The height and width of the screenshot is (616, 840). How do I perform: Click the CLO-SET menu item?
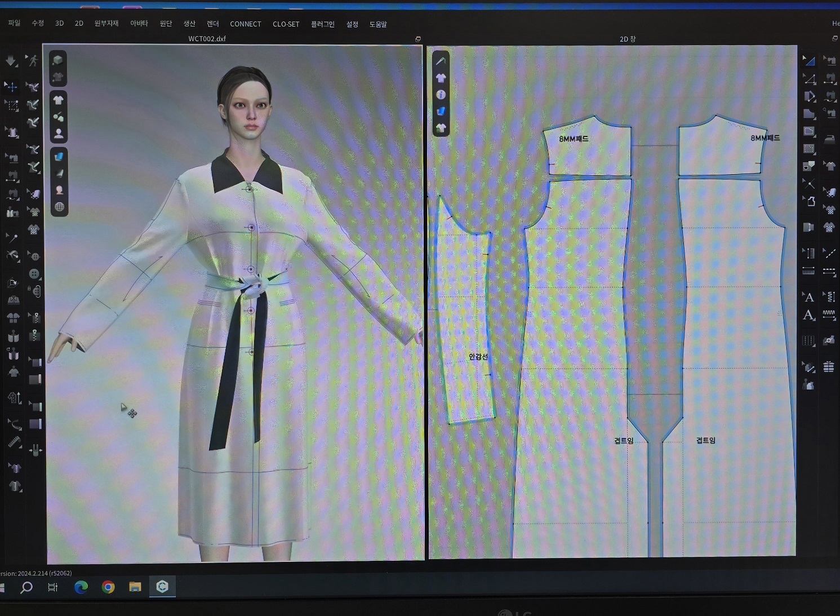[x=286, y=24]
